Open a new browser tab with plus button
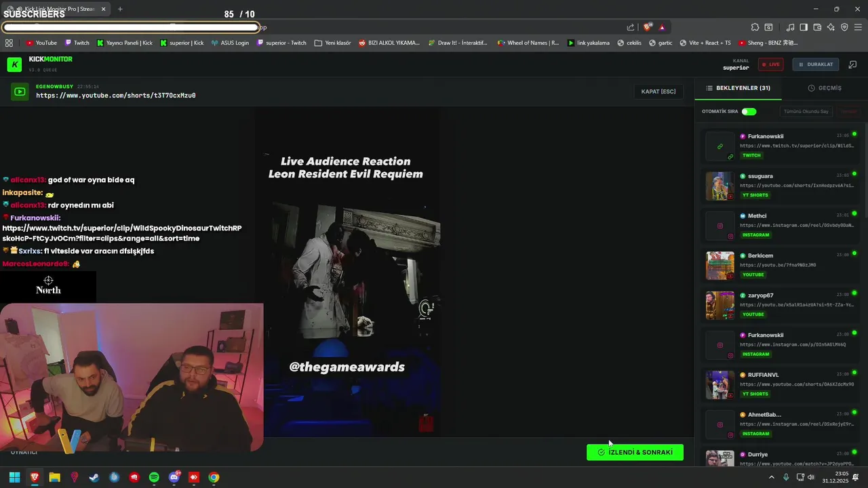 tap(120, 9)
